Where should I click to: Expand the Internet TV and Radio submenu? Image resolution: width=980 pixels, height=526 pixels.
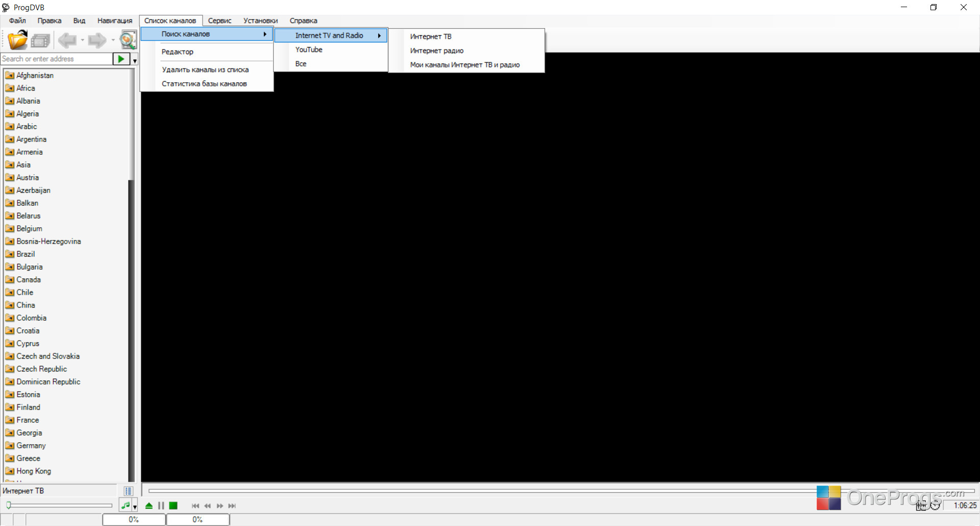click(x=331, y=35)
